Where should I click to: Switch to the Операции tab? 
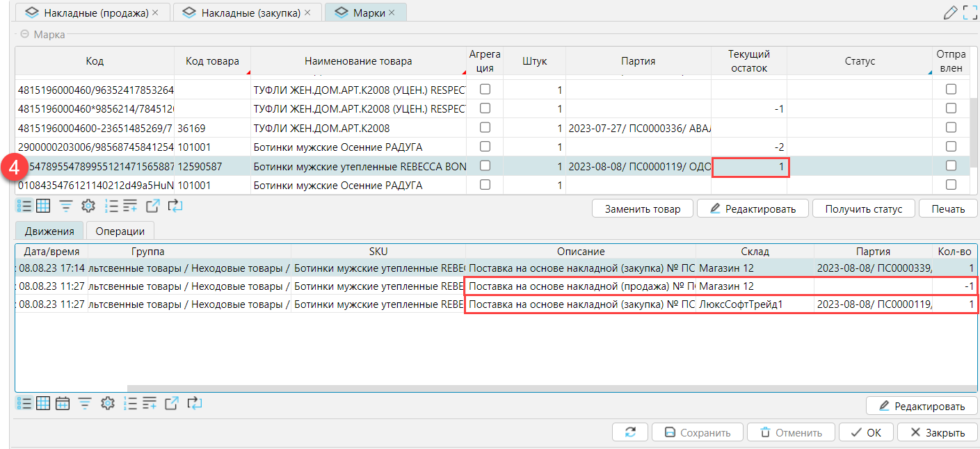coord(120,231)
